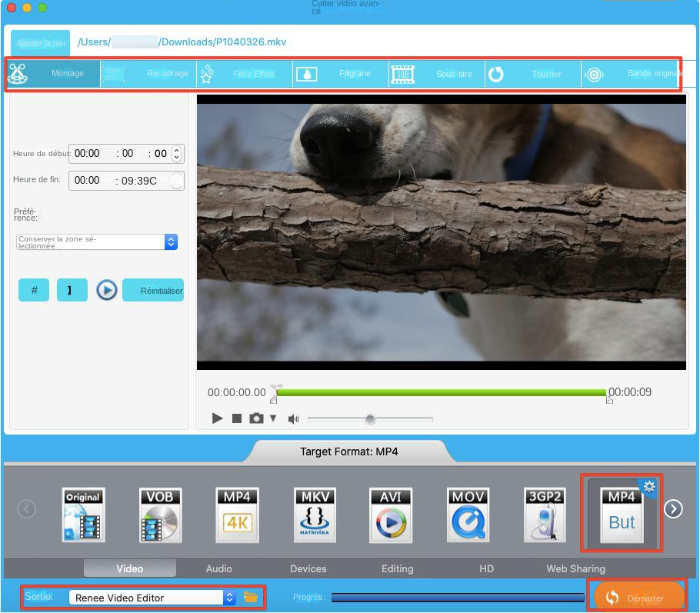Mute the video with speaker icon
This screenshot has width=700, height=613.
[x=293, y=419]
